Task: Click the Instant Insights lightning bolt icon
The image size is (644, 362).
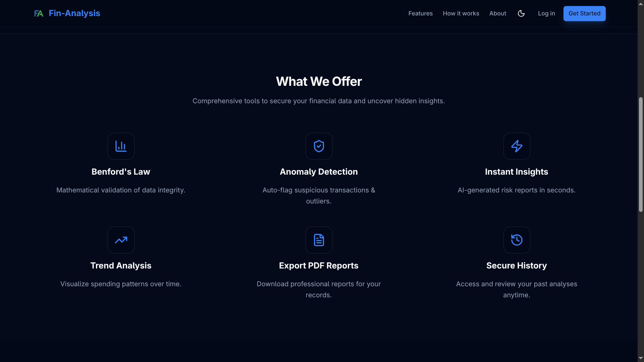Action: click(517, 146)
